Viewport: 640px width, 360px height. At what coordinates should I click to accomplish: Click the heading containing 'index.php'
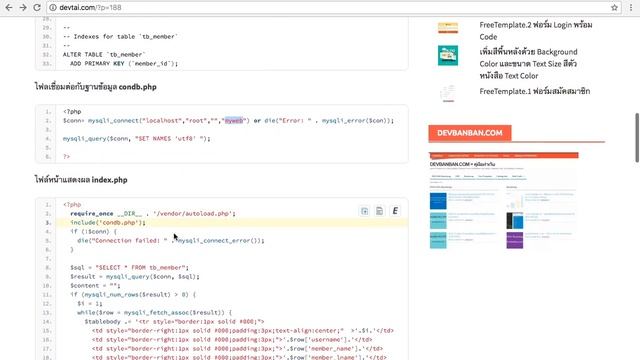point(81,180)
